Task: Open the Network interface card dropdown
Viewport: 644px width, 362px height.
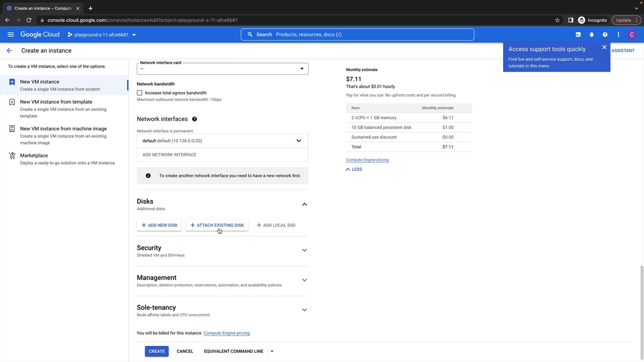Action: pyautogui.click(x=222, y=68)
